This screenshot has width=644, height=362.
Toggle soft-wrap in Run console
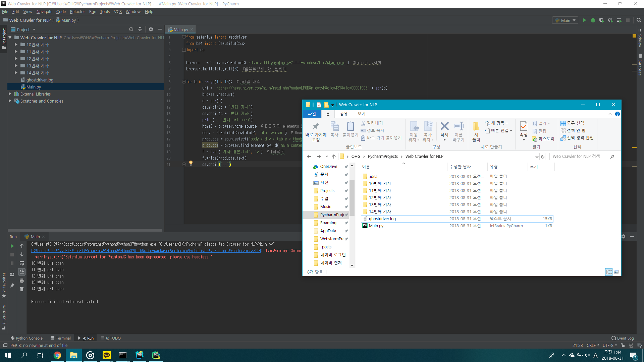22,263
